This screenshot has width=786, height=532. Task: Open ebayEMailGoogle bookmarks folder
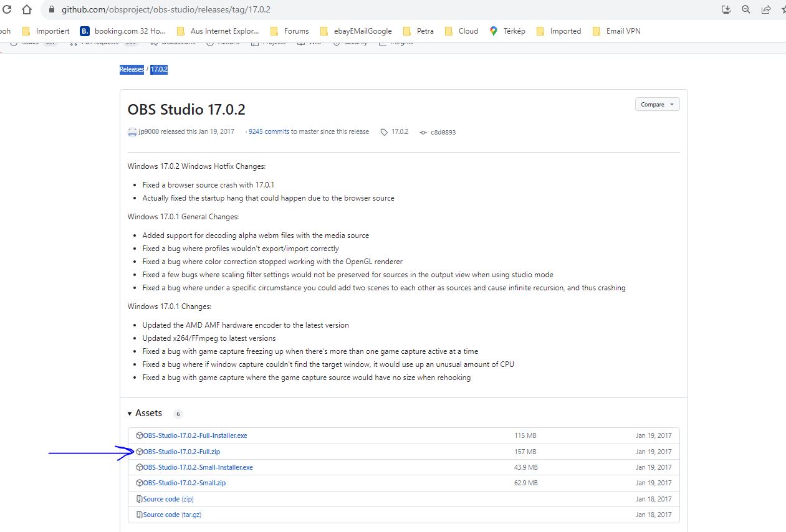(x=355, y=31)
